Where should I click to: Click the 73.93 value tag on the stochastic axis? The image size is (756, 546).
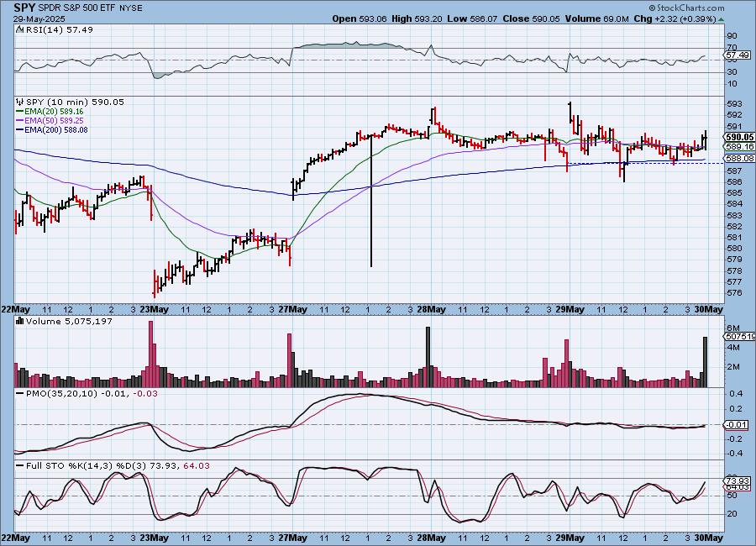click(738, 481)
